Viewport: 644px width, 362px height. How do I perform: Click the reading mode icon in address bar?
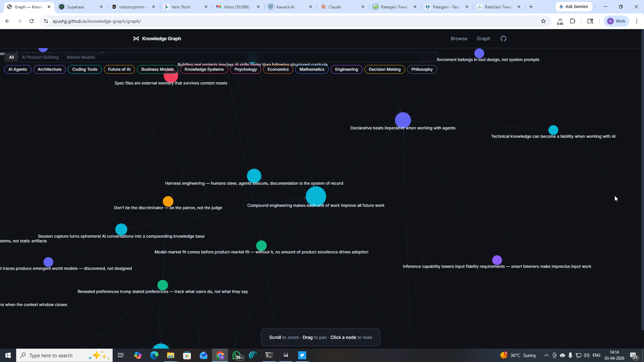tap(590, 21)
